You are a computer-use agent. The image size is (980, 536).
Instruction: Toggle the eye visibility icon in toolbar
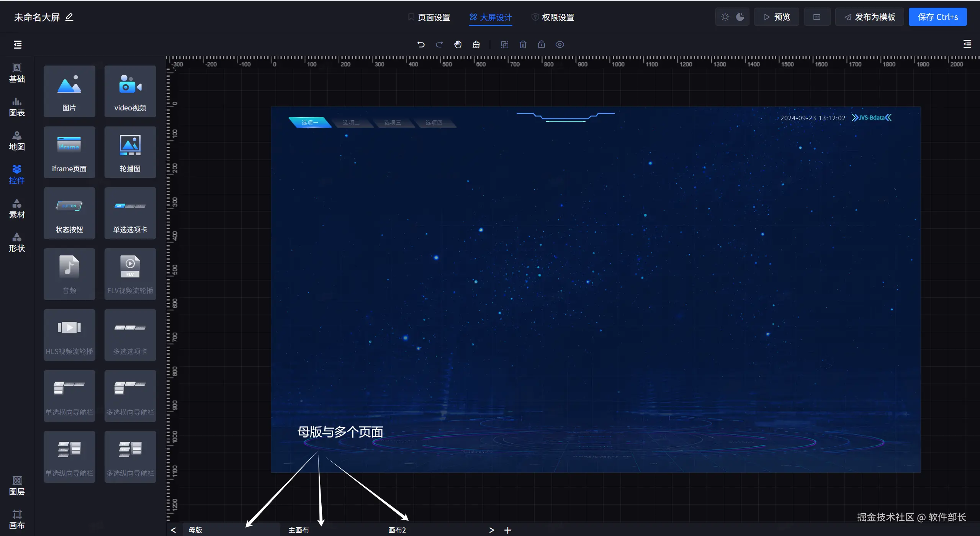(x=560, y=44)
